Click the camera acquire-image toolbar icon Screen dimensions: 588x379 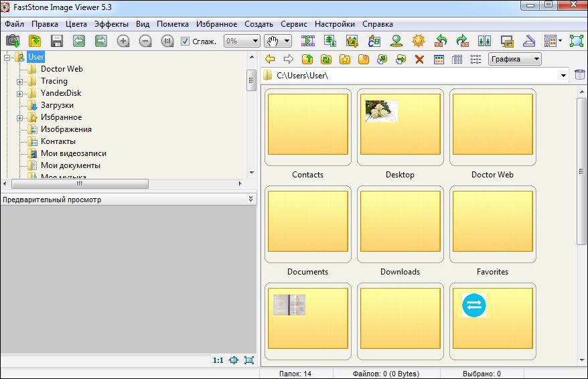(12, 41)
